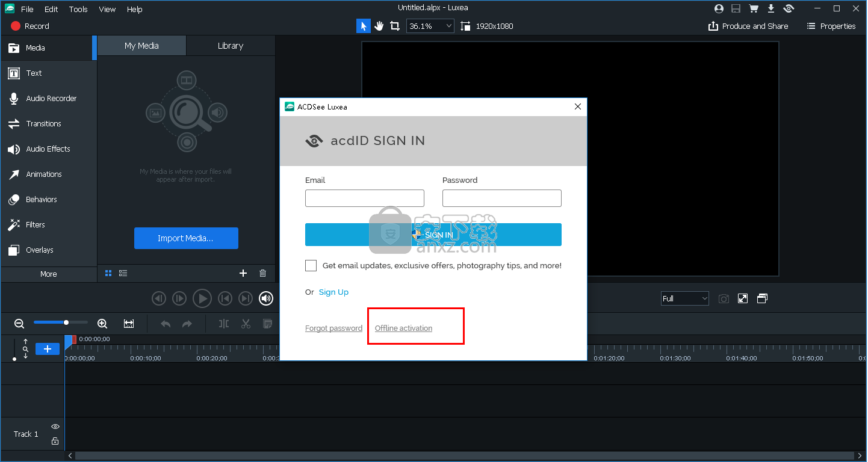Select the crop tool
868x462 pixels.
pos(395,26)
